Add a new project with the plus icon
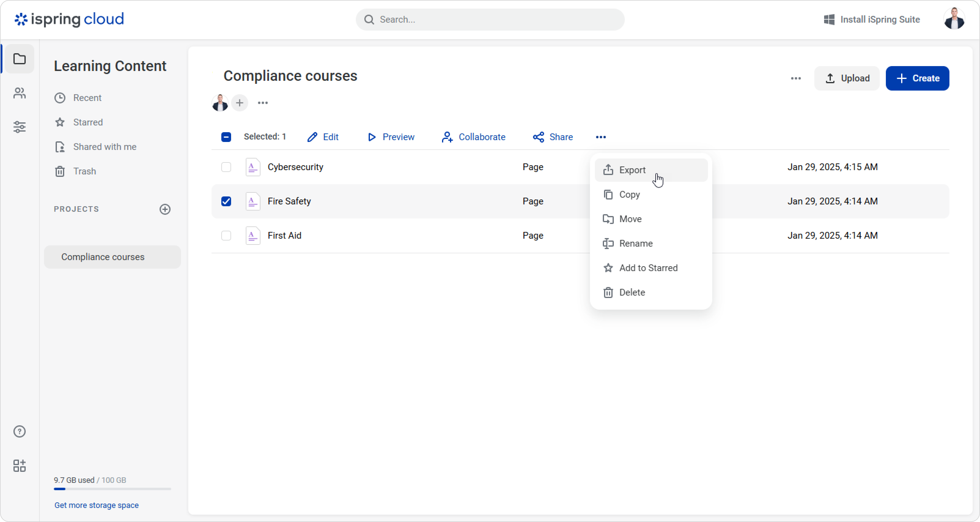 click(x=165, y=209)
